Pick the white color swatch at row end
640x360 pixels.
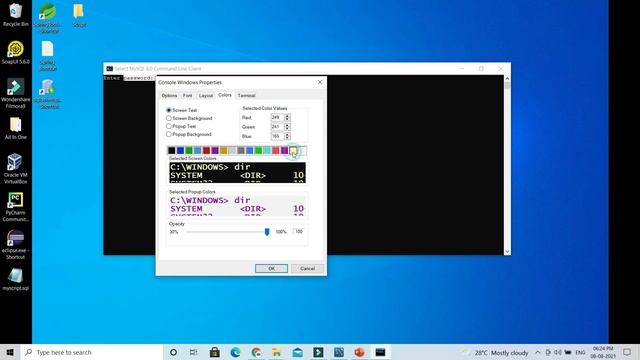302,151
